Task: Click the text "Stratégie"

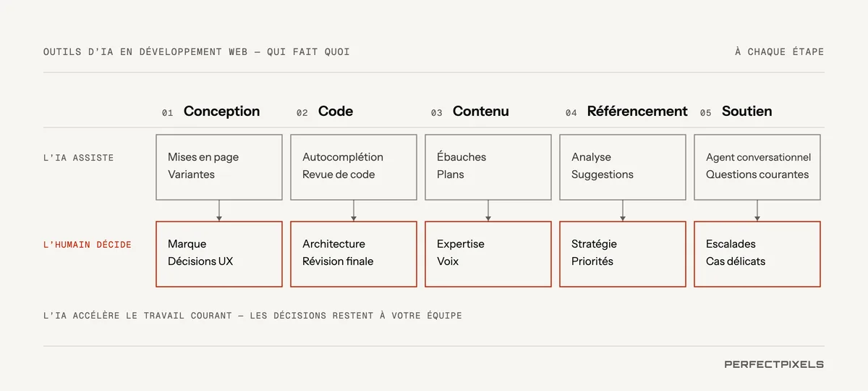Action: [x=594, y=244]
